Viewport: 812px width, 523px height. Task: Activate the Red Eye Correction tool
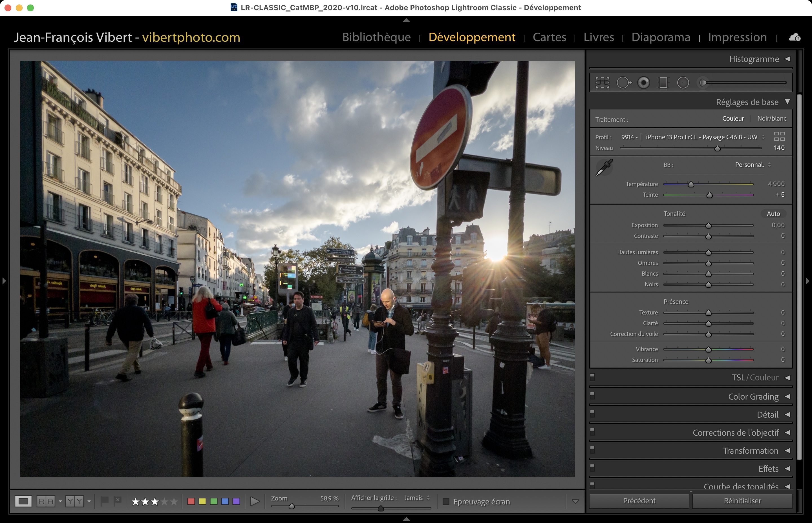(x=643, y=83)
